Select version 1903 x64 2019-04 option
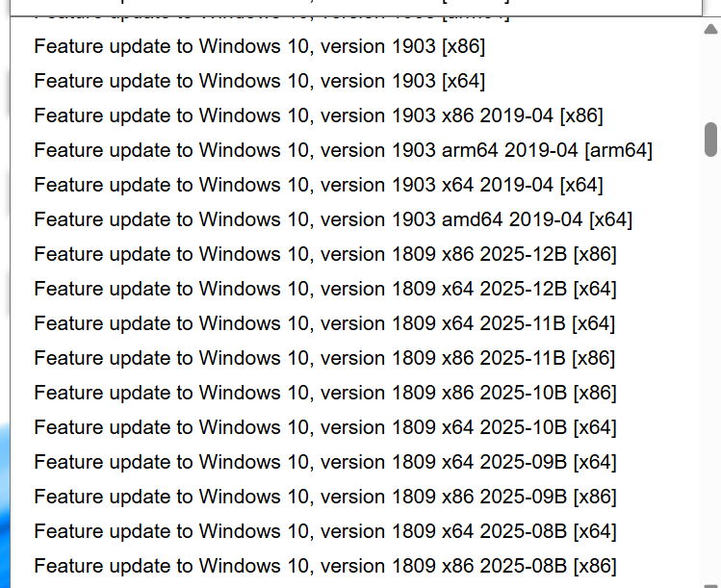The width and height of the screenshot is (721, 588). click(x=319, y=185)
